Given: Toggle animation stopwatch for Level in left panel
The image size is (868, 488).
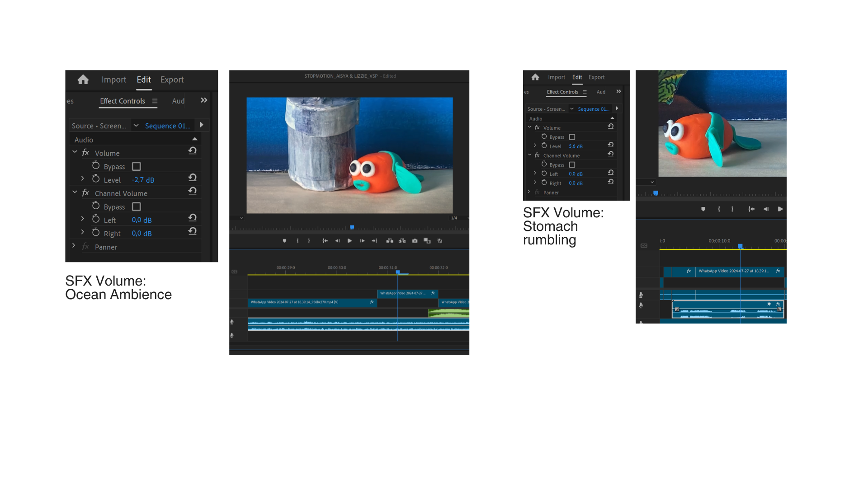Looking at the screenshot, I should pos(96,179).
